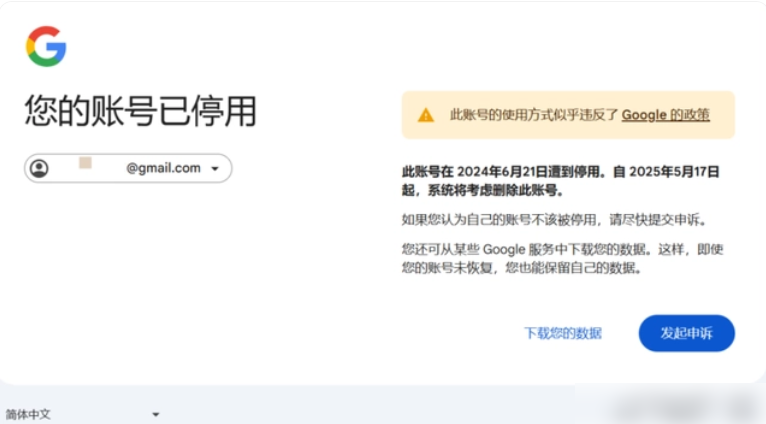This screenshot has width=766, height=424.
Task: Open the @gmail.com account switcher dropdown
Action: (128, 169)
